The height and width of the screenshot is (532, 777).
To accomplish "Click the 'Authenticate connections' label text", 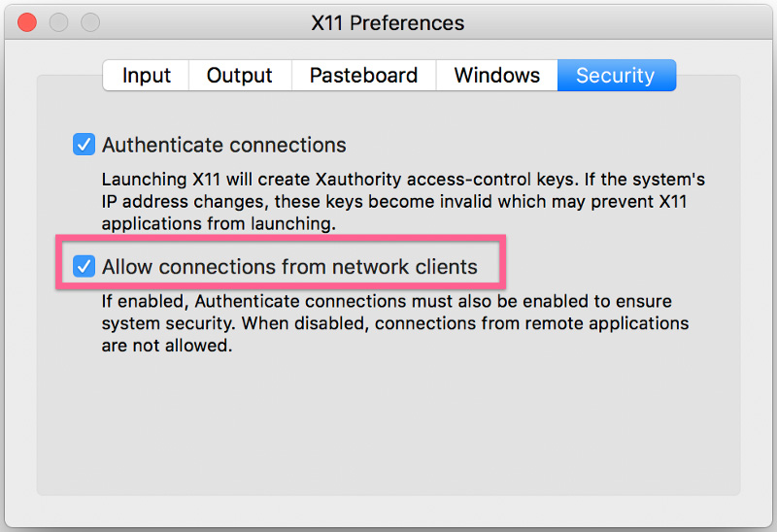I will point(223,146).
